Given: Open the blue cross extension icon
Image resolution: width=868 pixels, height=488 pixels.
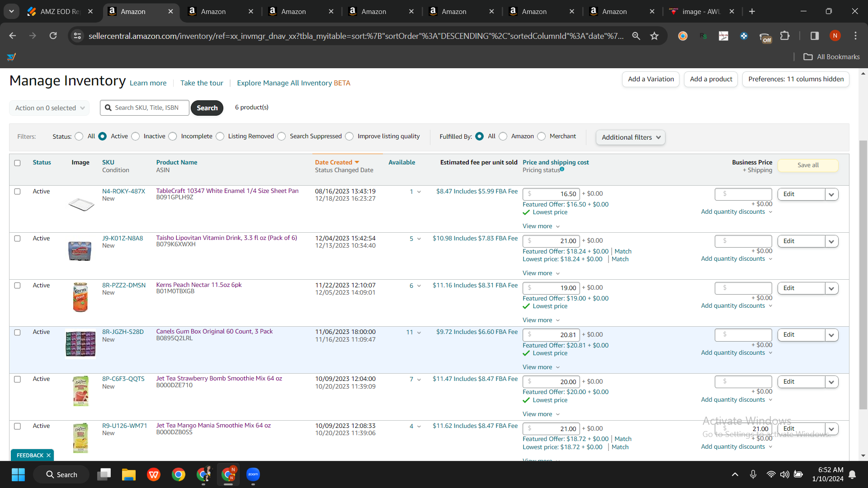Looking at the screenshot, I should [744, 36].
